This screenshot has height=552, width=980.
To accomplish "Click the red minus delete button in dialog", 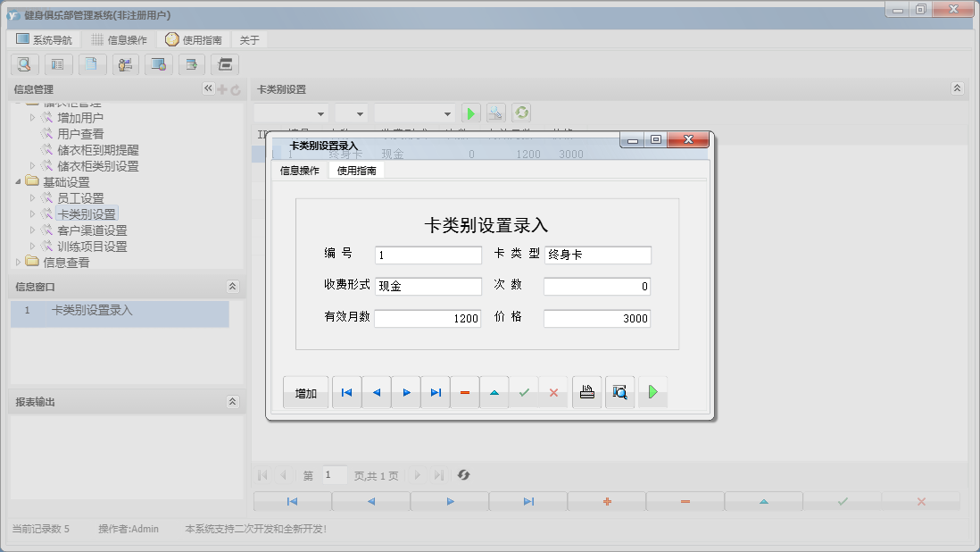I will point(464,392).
